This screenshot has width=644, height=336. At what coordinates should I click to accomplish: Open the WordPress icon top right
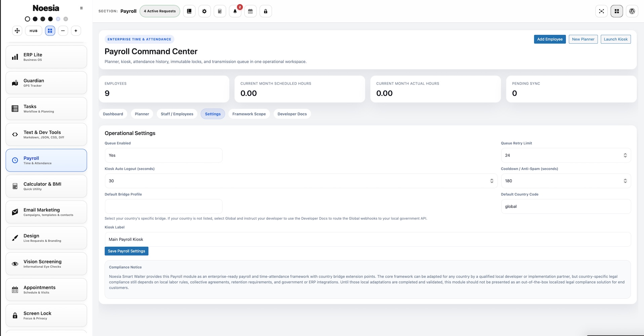pyautogui.click(x=632, y=11)
